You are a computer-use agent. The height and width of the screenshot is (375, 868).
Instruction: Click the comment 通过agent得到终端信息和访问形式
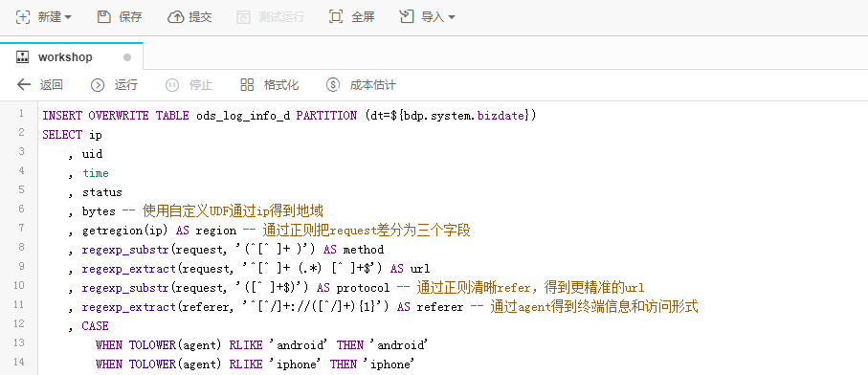pyautogui.click(x=594, y=307)
